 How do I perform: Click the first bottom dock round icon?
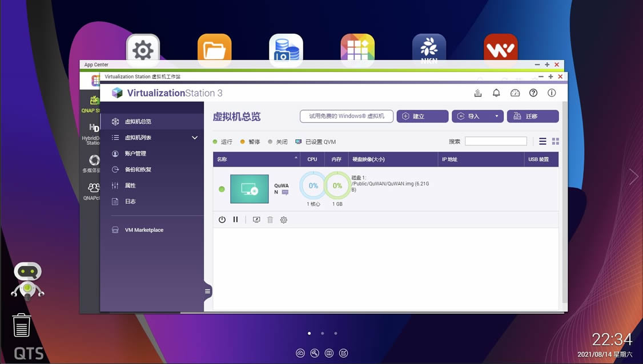(300, 353)
